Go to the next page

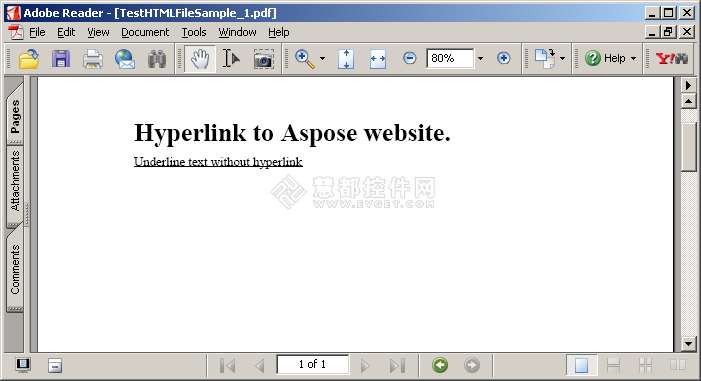point(365,365)
